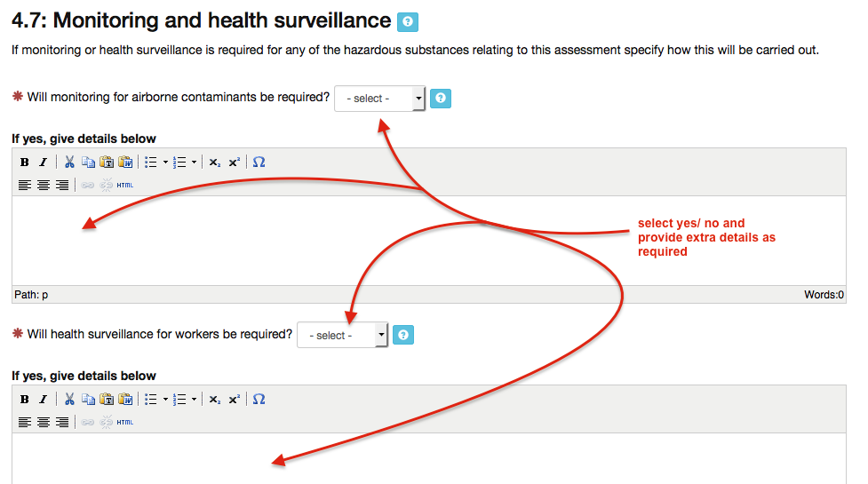This screenshot has width=868, height=484.
Task: Toggle bold in airborne contaminants details editor
Action: click(x=25, y=163)
